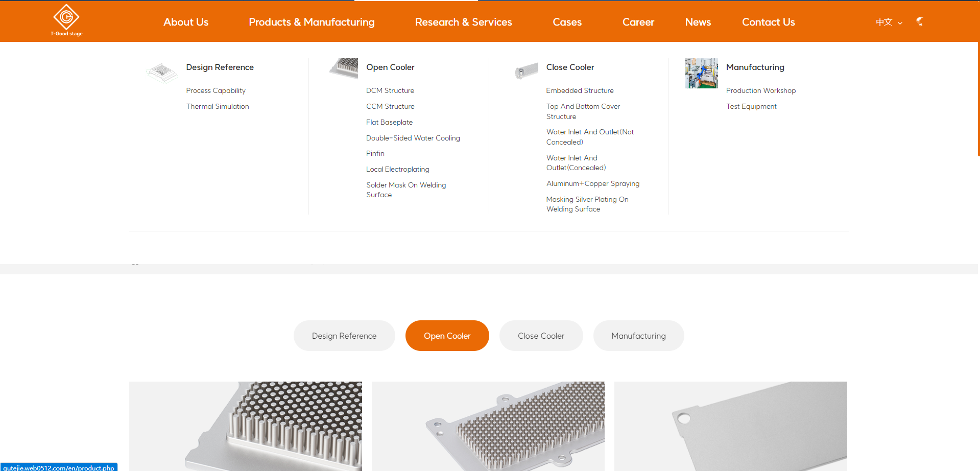Switch to Design Reference category tab
Image resolution: width=980 pixels, height=471 pixels.
coord(344,336)
